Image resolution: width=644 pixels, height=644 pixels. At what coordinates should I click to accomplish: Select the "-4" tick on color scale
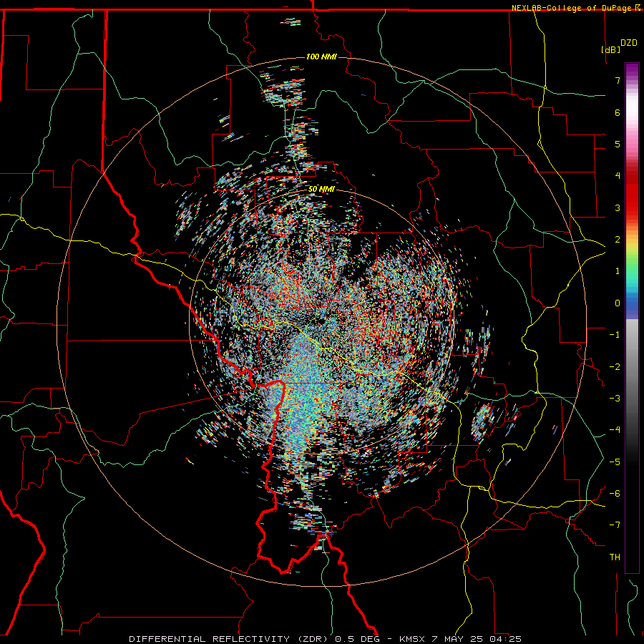(x=615, y=430)
